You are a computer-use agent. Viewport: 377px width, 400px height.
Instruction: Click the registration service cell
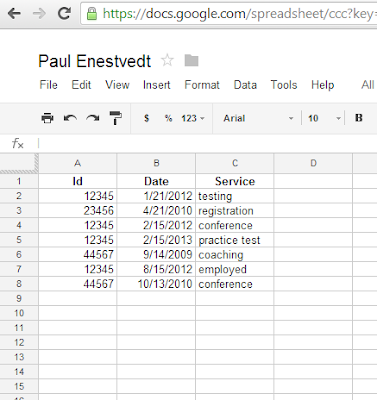click(235, 211)
